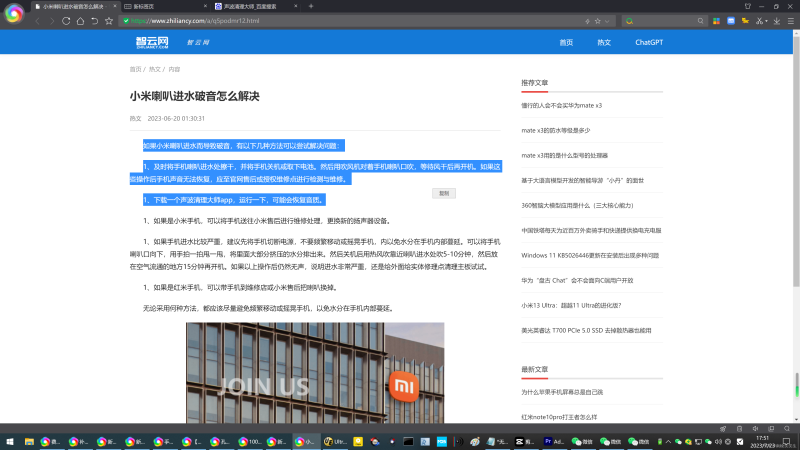Click the green security shield in address bar

(126, 21)
